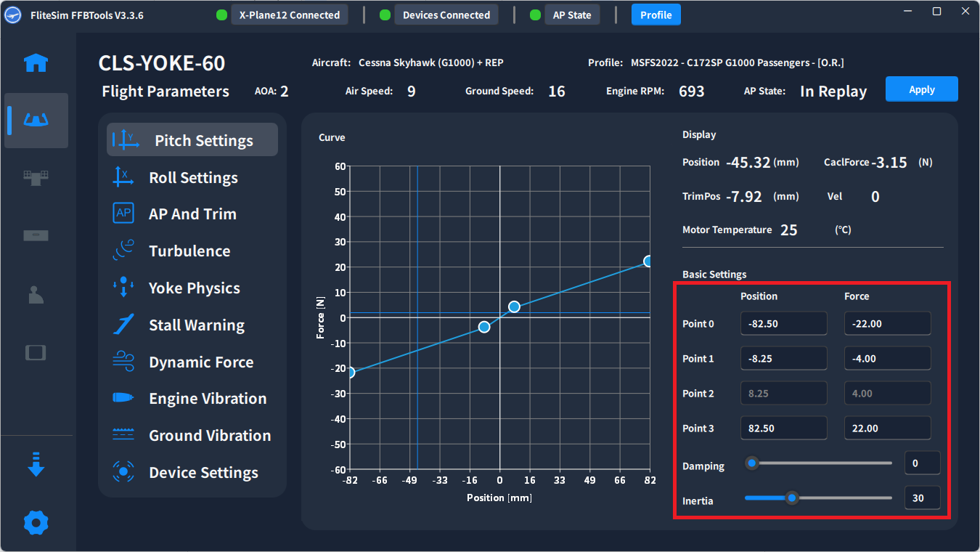The width and height of the screenshot is (980, 552).
Task: Click the Device Settings icon
Action: click(x=123, y=471)
